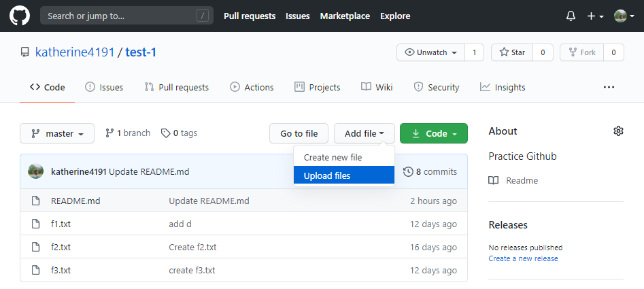
Task: Expand the green Code download dropdown
Action: click(x=434, y=133)
